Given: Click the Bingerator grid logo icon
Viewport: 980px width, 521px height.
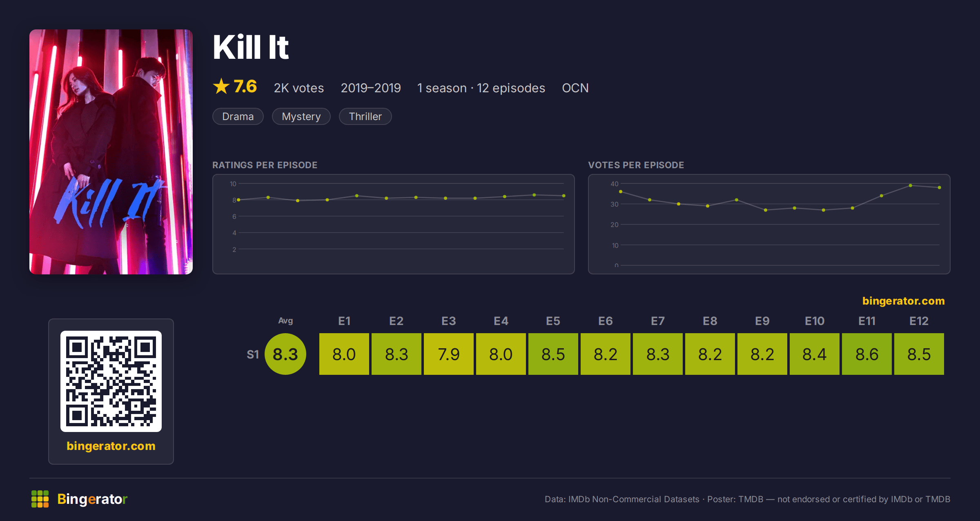Looking at the screenshot, I should (40, 499).
